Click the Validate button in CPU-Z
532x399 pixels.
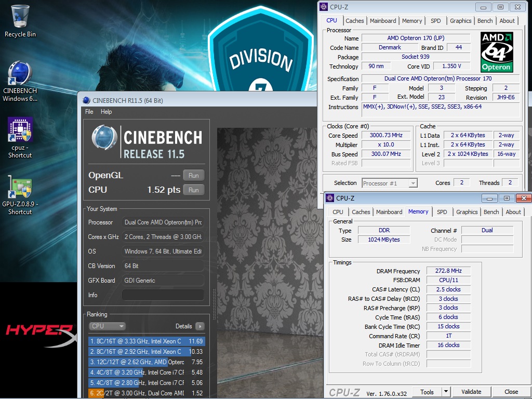tap(471, 392)
